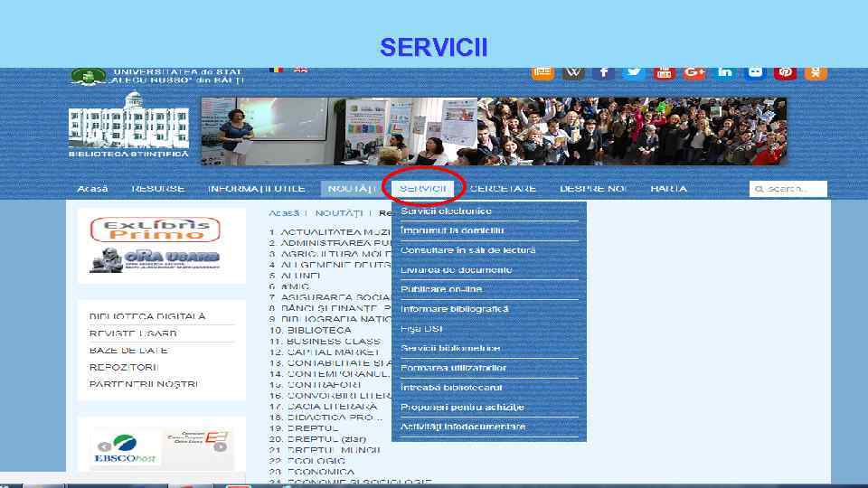
Task: Open REPOZITORII sidebar link
Action: tap(124, 368)
